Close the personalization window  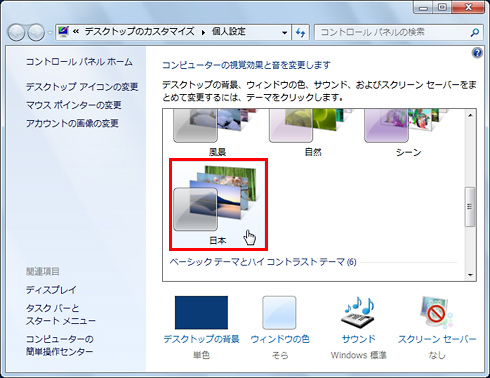pos(468,8)
